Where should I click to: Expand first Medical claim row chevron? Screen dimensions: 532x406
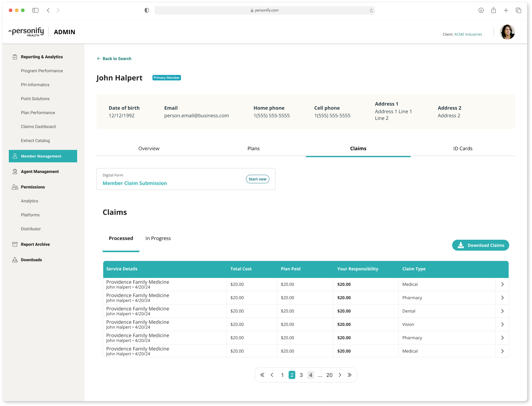point(503,284)
